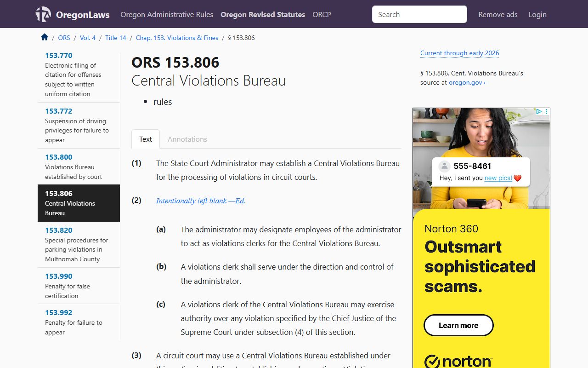Click the Login link
This screenshot has width=588, height=368.
click(537, 14)
